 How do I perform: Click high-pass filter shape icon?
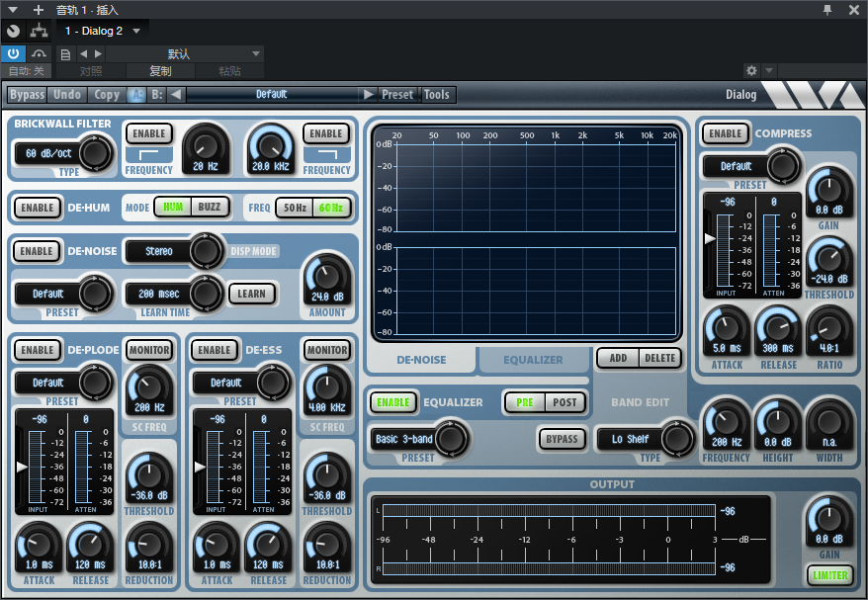click(x=148, y=154)
